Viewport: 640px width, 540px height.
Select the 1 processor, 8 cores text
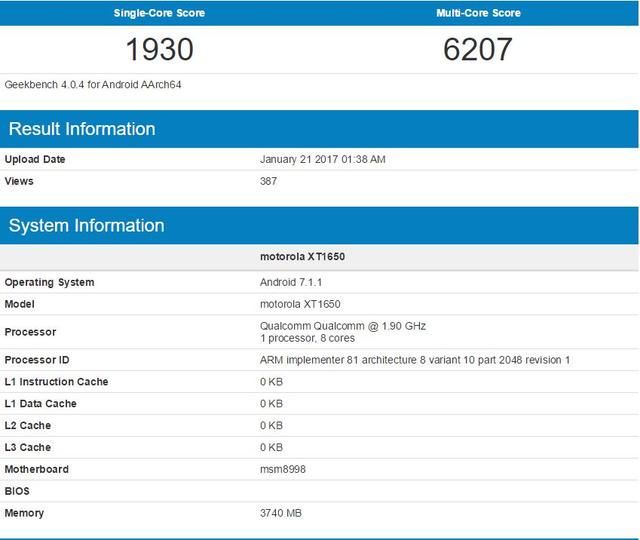coord(307,338)
